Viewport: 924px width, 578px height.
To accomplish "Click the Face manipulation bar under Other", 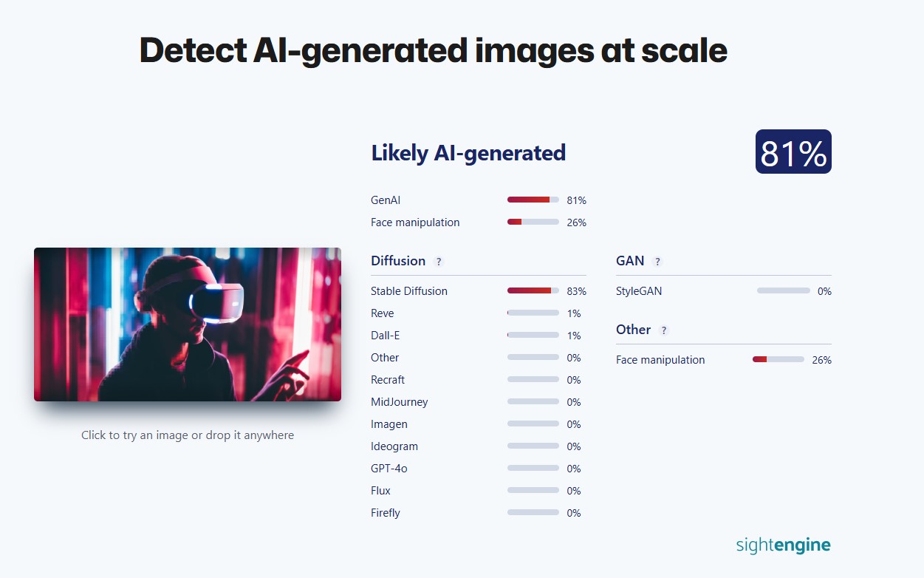I will pos(778,360).
